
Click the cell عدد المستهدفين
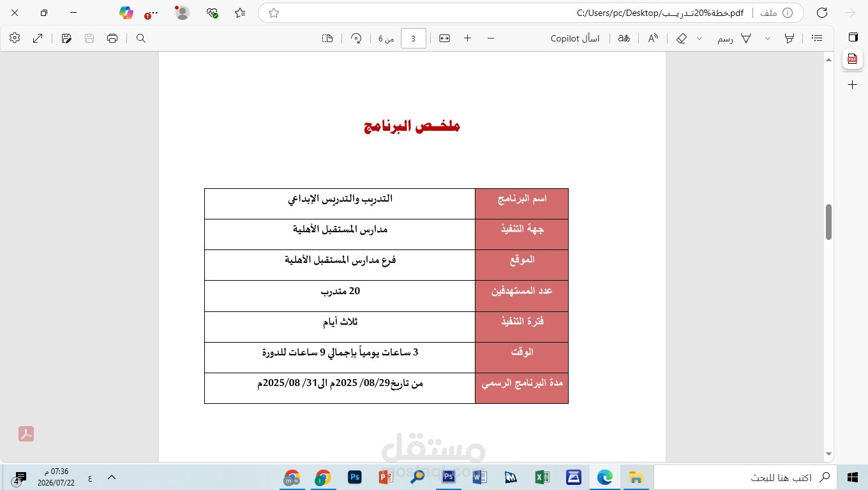click(521, 296)
